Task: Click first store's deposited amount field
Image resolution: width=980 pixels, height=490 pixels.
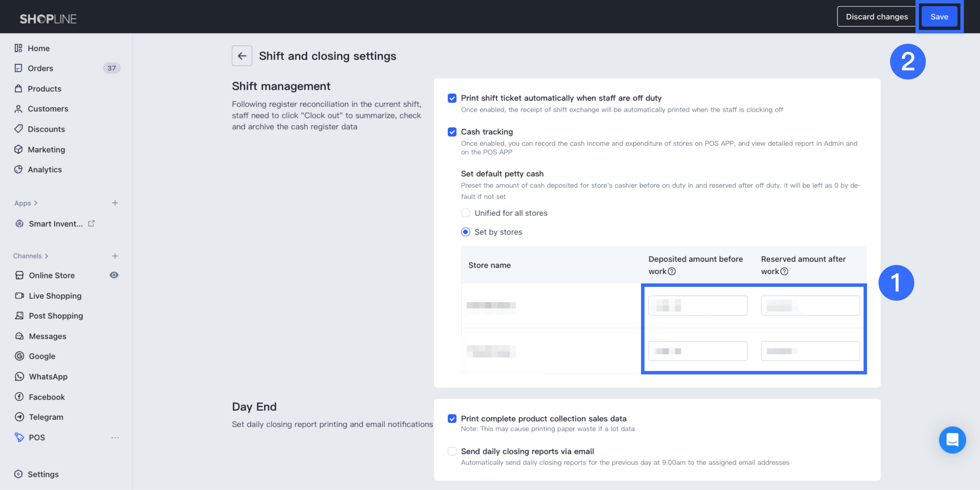Action: (x=698, y=306)
